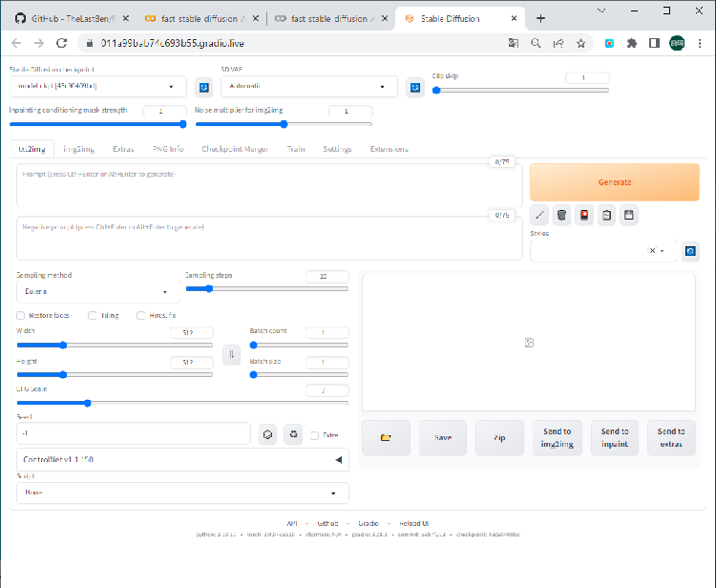Refresh the Styles list
The height and width of the screenshot is (588, 716).
690,251
